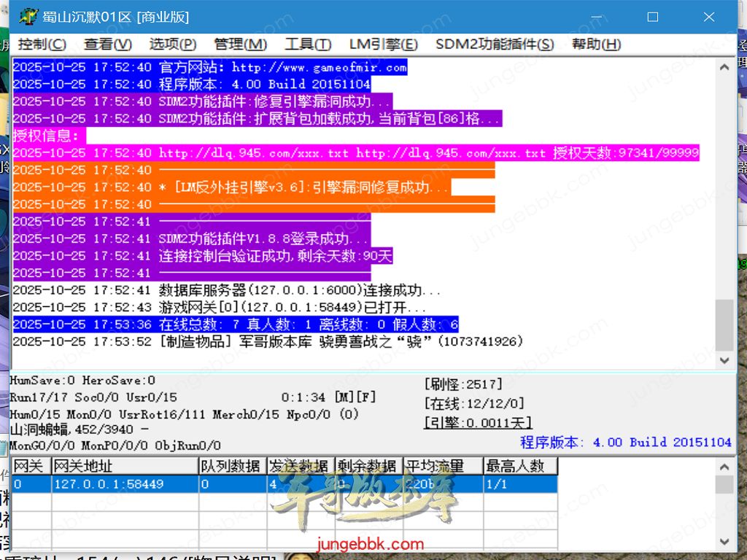Image resolution: width=747 pixels, height=560 pixels.
Task: Open the 控制(C) menu
Action: click(42, 44)
